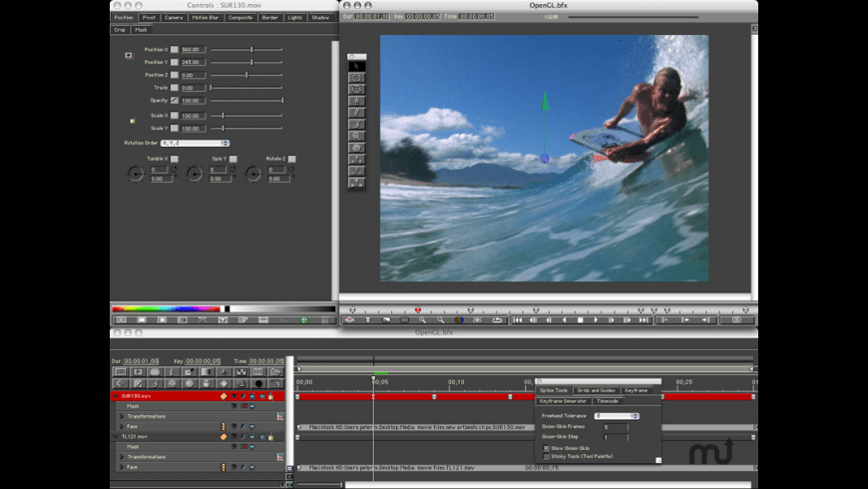Open the Timecode tab
The height and width of the screenshot is (489, 868).
(x=608, y=401)
